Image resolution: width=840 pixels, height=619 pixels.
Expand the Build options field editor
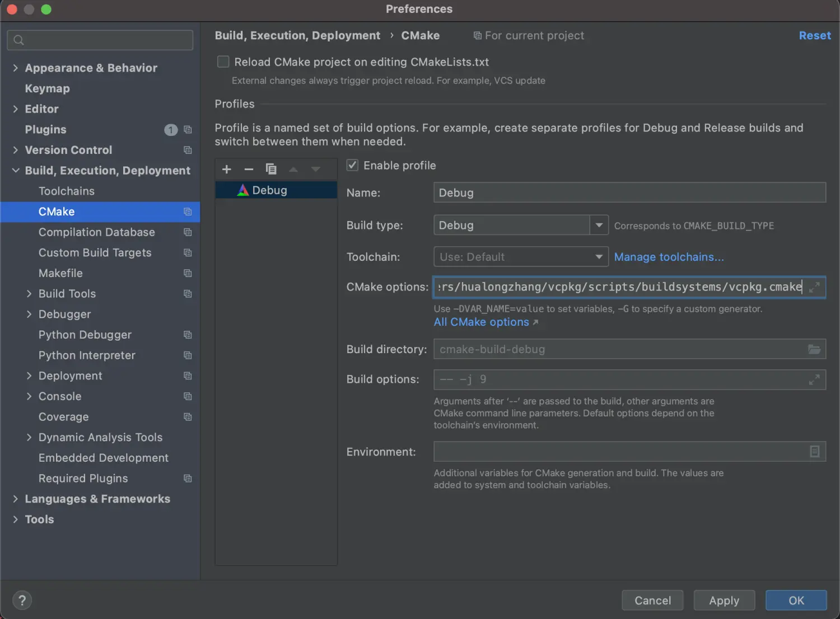(x=814, y=379)
